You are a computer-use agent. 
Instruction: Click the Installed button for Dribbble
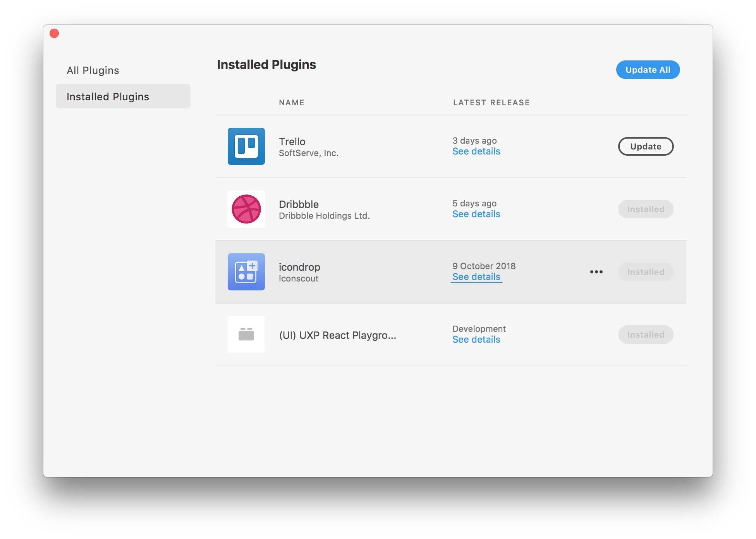tap(646, 209)
